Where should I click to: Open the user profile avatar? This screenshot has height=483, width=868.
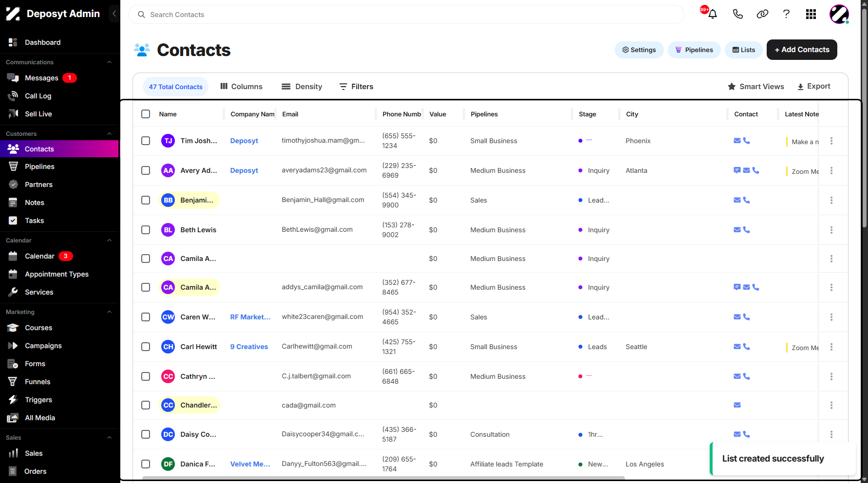tap(839, 14)
